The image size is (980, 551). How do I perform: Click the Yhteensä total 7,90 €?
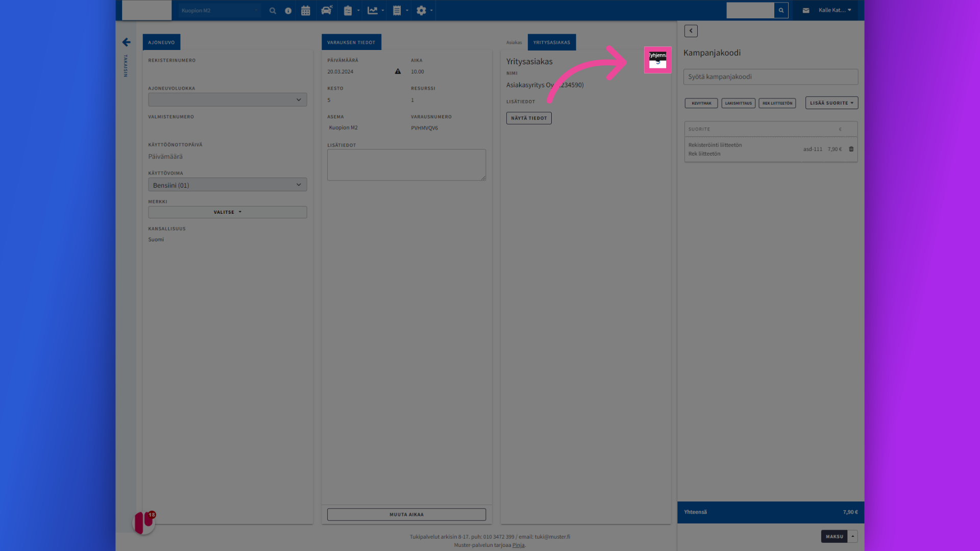[850, 512]
